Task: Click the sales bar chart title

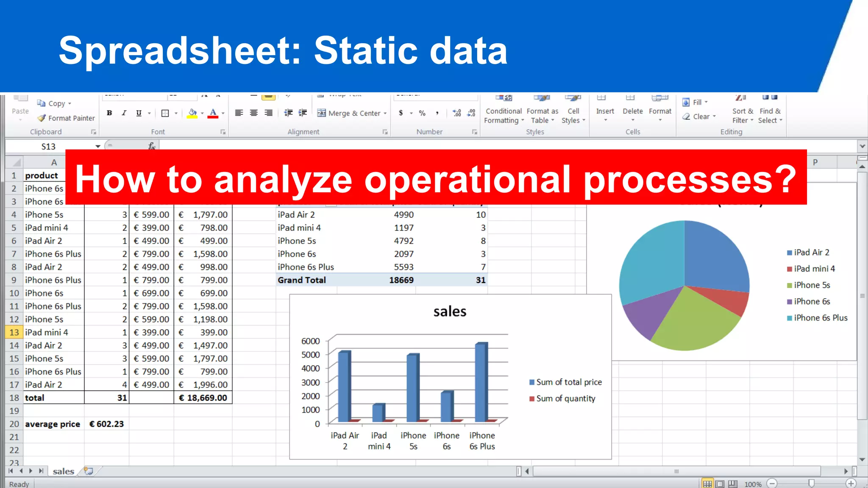Action: tap(450, 311)
